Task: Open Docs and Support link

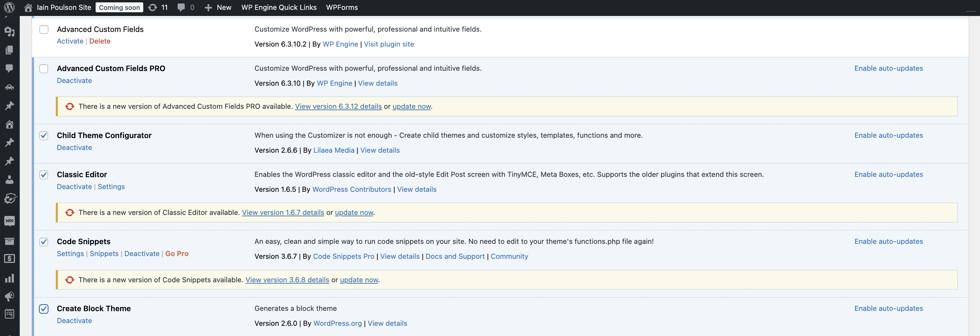Action: coord(455,256)
